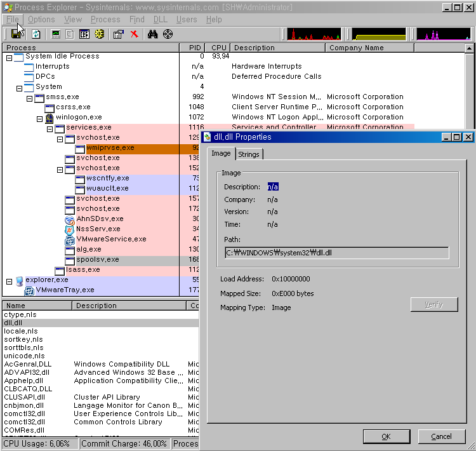Image resolution: width=476 pixels, height=451 pixels.
Task: Collapse svchost.exe parent of wmiprvse.exe
Action: click(x=60, y=139)
